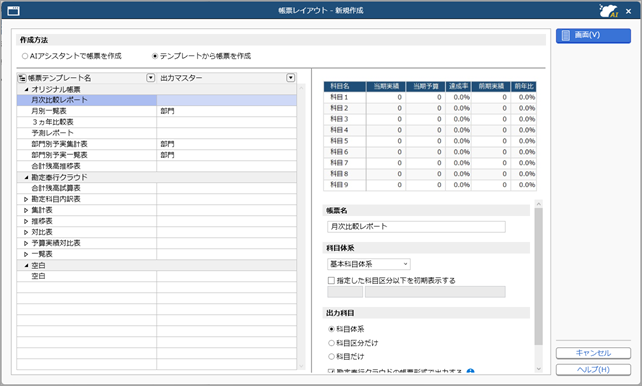The image size is (642, 386).
Task: Click the blue info icon next to 勘定奉行クラウド option
Action: (470, 371)
